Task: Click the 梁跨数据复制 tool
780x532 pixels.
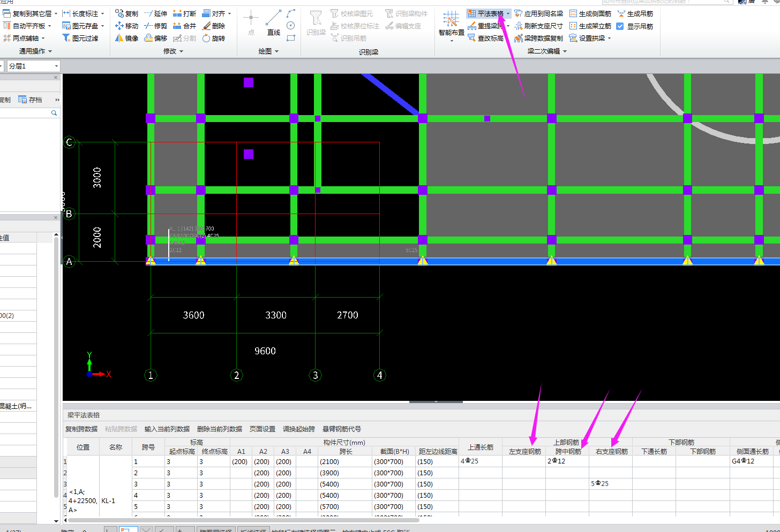Action: click(x=539, y=38)
